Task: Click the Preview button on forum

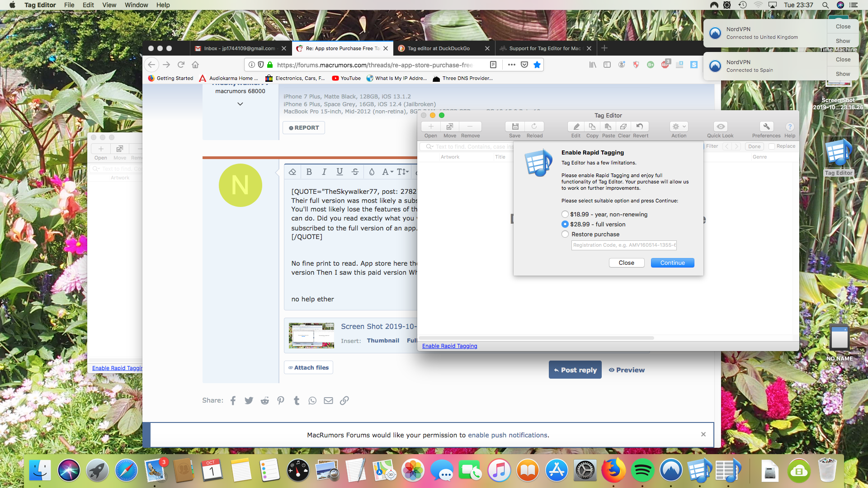Action: click(x=627, y=370)
